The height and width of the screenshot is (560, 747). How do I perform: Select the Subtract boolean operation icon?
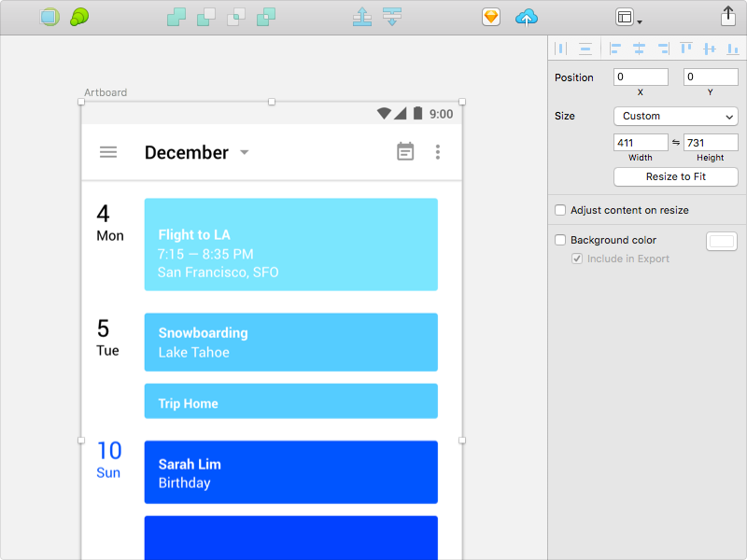pos(206,17)
